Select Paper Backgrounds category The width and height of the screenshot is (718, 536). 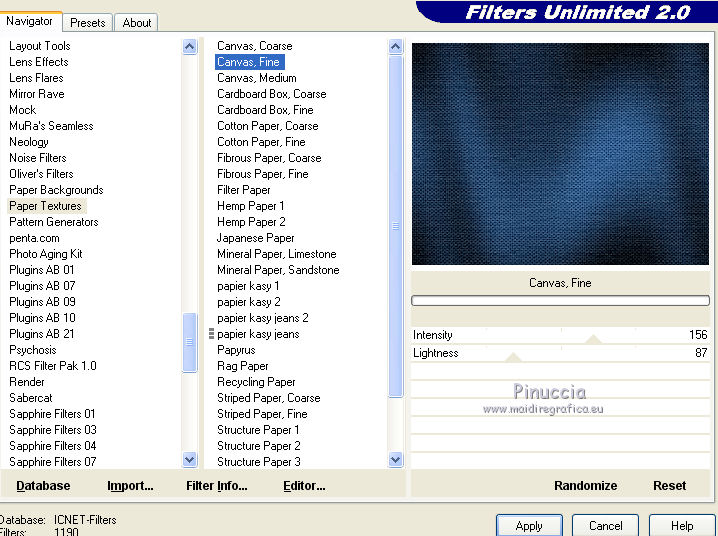pos(56,190)
